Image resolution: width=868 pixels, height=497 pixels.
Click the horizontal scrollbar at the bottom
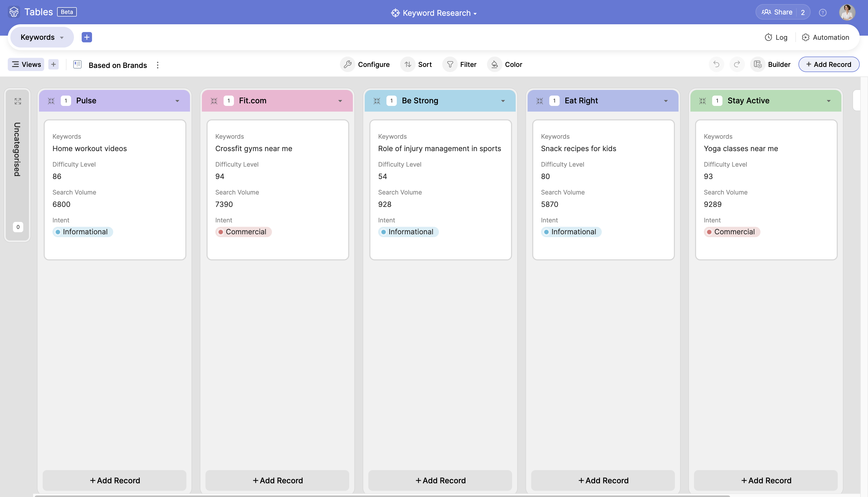click(383, 496)
